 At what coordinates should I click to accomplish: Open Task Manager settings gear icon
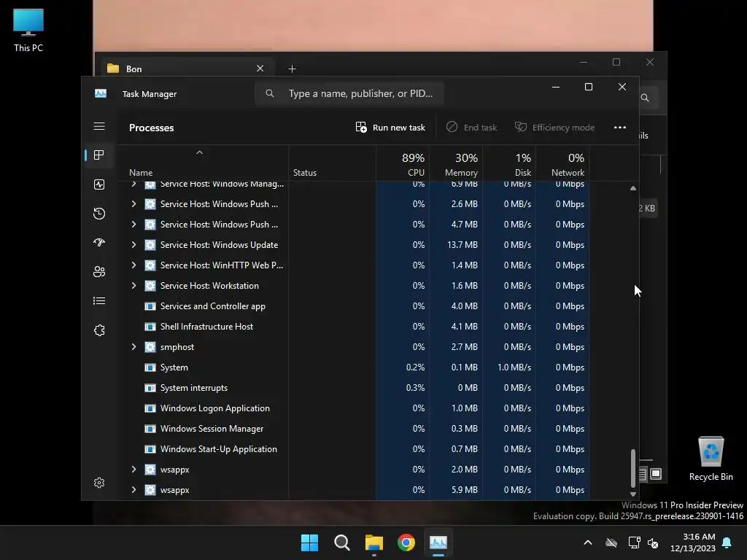(99, 483)
